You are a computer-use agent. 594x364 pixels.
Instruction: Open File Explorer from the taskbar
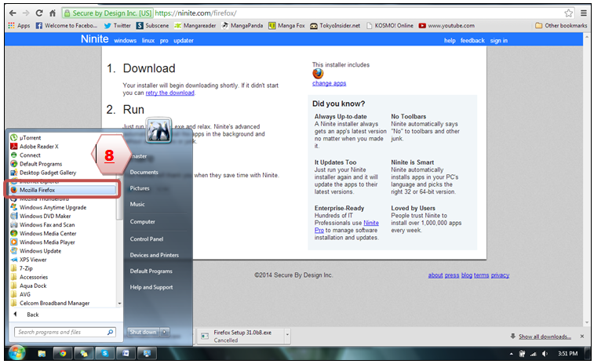click(x=42, y=353)
